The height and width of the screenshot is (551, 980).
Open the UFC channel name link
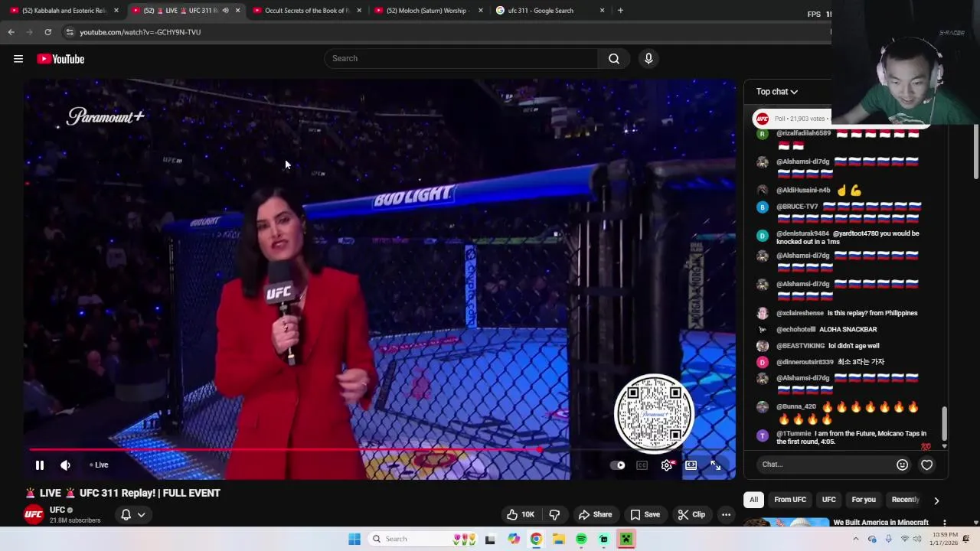pyautogui.click(x=57, y=510)
